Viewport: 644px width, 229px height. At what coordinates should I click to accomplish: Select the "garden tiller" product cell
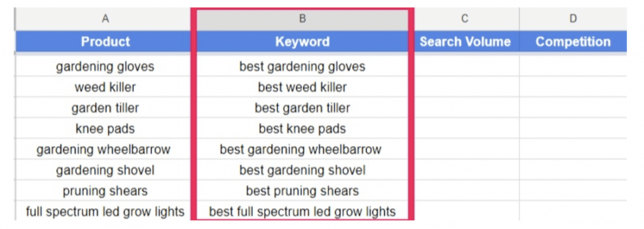tap(105, 108)
